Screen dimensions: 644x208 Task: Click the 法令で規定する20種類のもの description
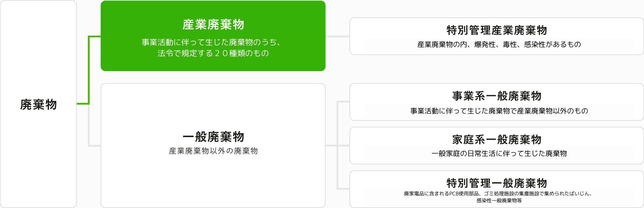tap(213, 53)
